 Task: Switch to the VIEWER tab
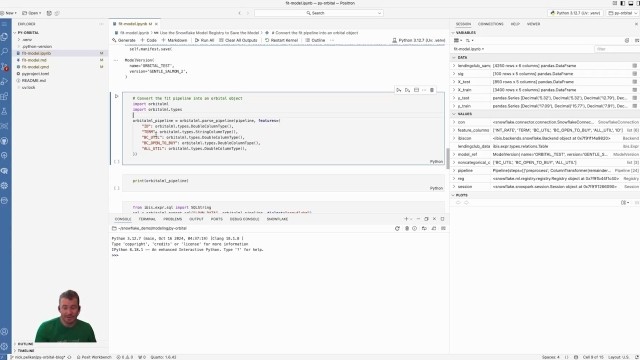click(x=533, y=24)
